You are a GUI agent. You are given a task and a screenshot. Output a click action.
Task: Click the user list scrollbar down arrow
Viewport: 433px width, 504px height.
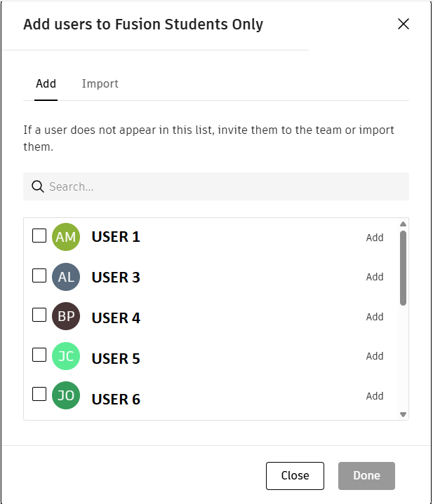tap(403, 414)
